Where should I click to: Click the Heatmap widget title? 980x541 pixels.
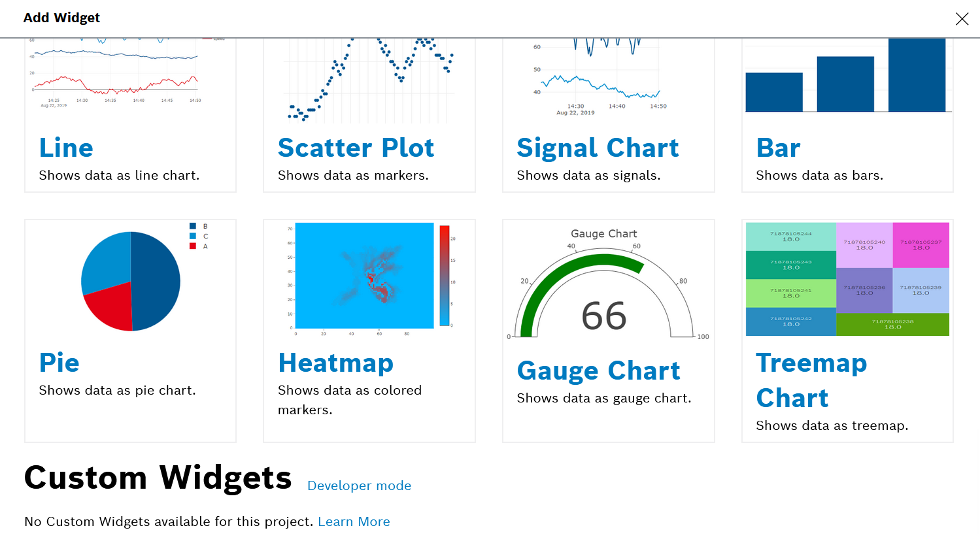335,363
